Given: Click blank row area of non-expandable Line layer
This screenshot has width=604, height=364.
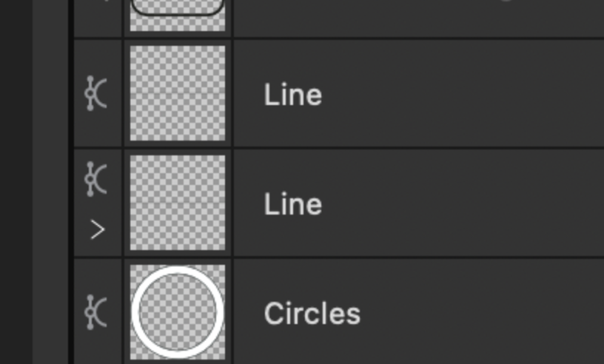Looking at the screenshot, I should tap(462, 94).
